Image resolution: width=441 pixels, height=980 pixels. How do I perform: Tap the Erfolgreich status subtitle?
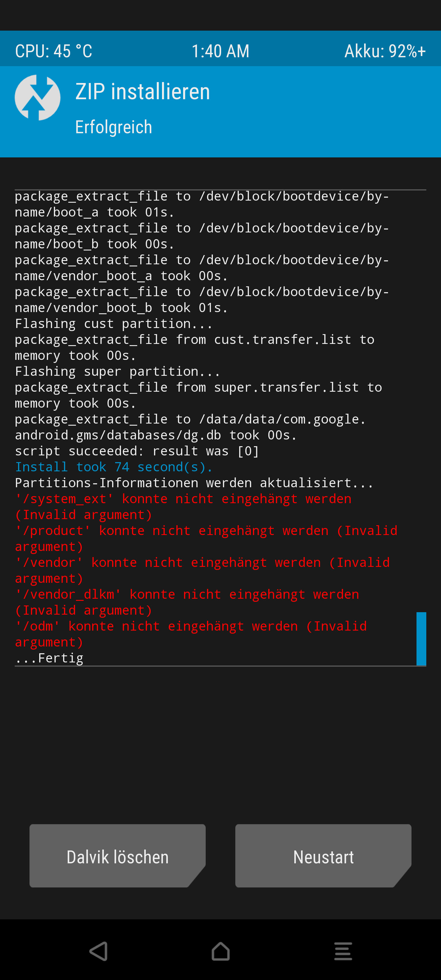click(x=114, y=127)
